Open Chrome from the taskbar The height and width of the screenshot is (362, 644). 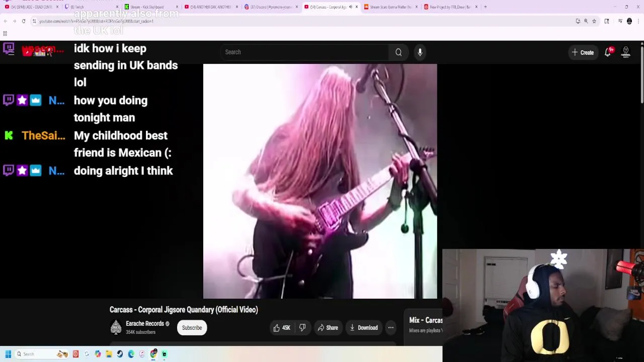[x=153, y=354]
